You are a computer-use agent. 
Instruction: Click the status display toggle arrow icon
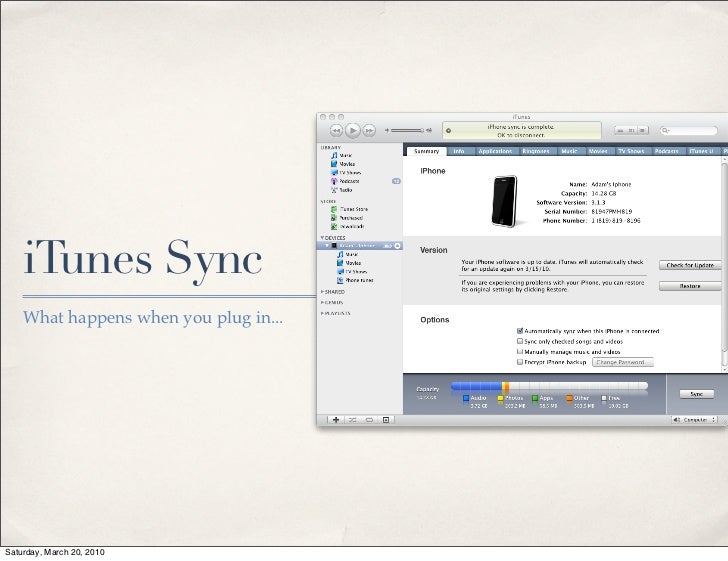pyautogui.click(x=448, y=130)
